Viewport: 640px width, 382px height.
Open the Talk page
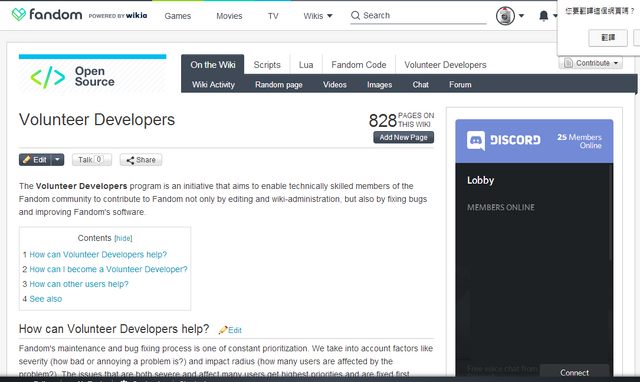pos(92,160)
